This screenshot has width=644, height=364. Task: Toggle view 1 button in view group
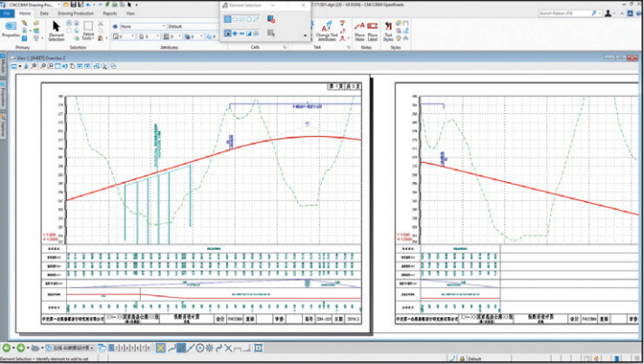coord(111,348)
